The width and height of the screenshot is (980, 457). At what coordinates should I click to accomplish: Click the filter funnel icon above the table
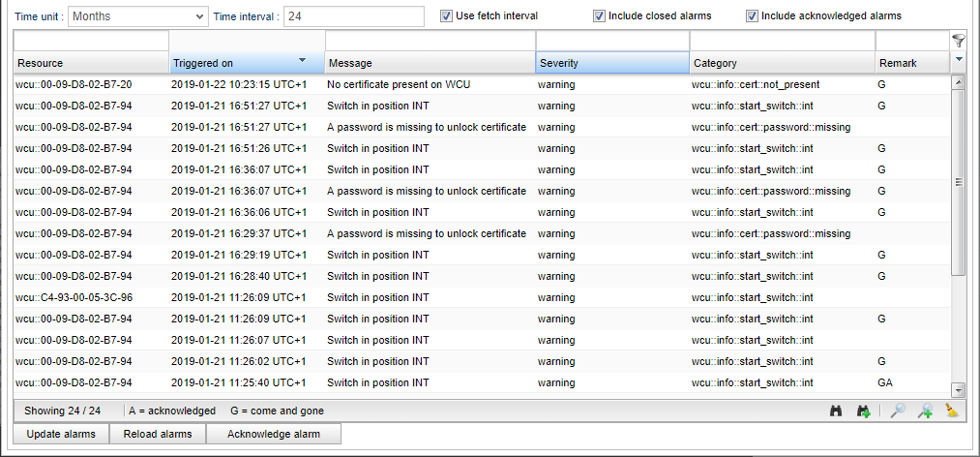(959, 41)
